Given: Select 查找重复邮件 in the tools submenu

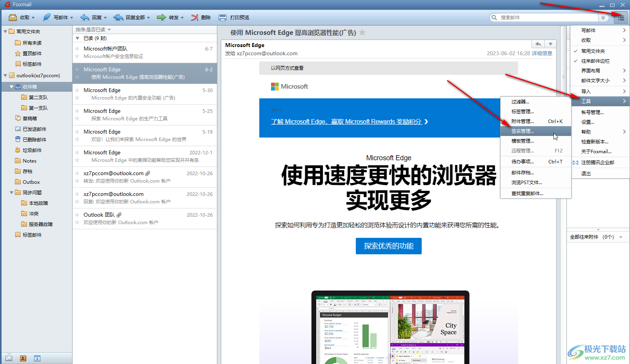Looking at the screenshot, I should 536,193.
